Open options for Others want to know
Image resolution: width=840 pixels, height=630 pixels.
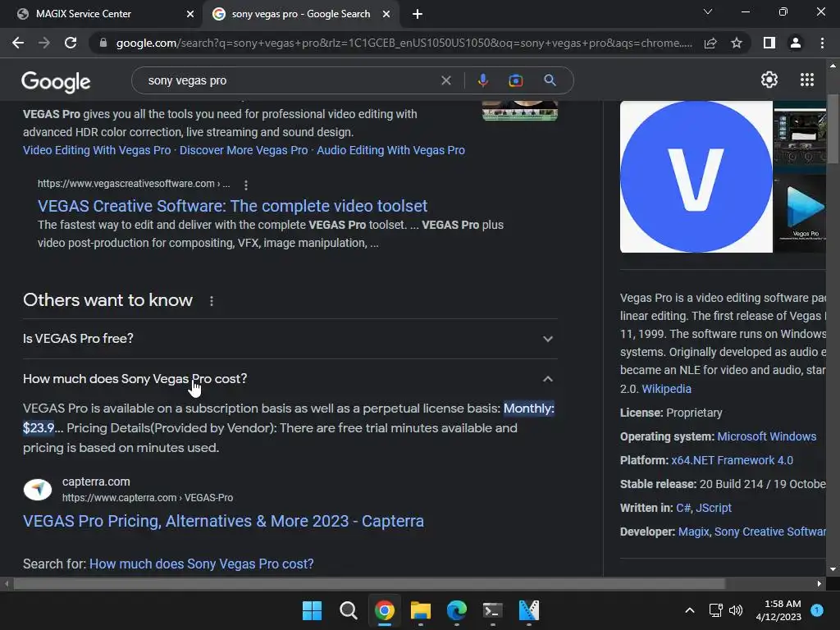212,301
